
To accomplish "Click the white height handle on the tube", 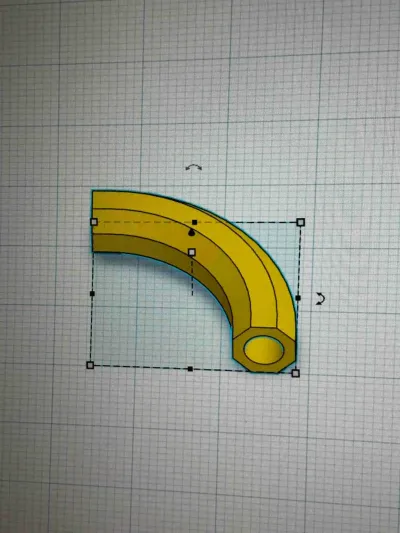I will click(x=192, y=252).
